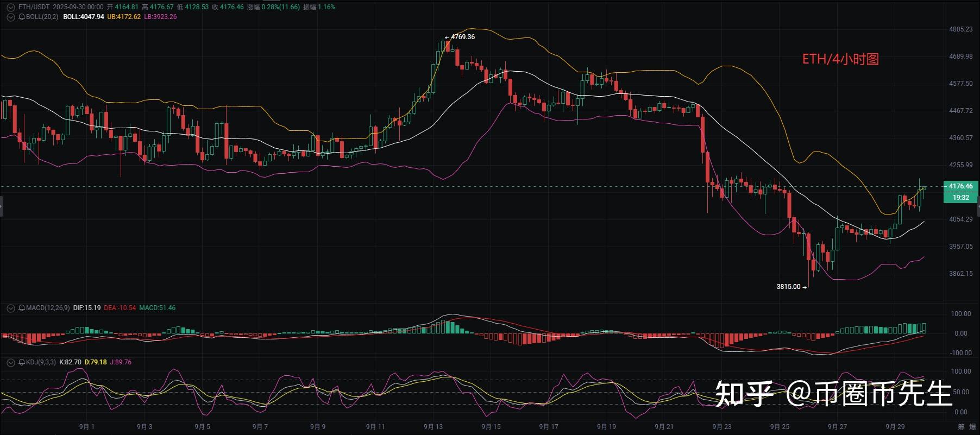Click the left edge panel handle
The width and height of the screenshot is (980, 435).
[2, 206]
